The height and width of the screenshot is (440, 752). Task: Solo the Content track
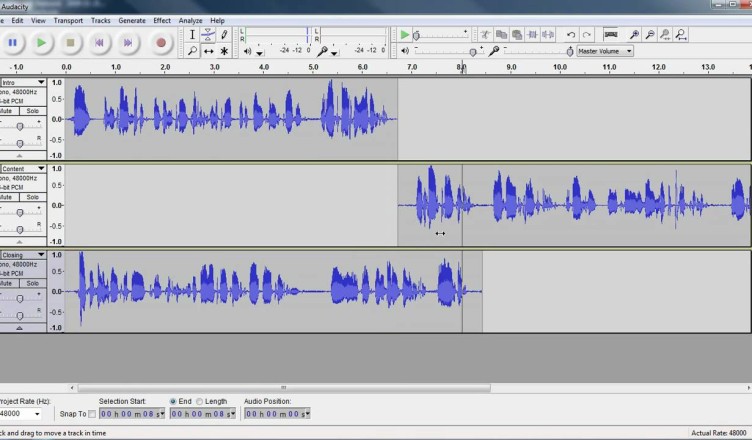pos(33,197)
